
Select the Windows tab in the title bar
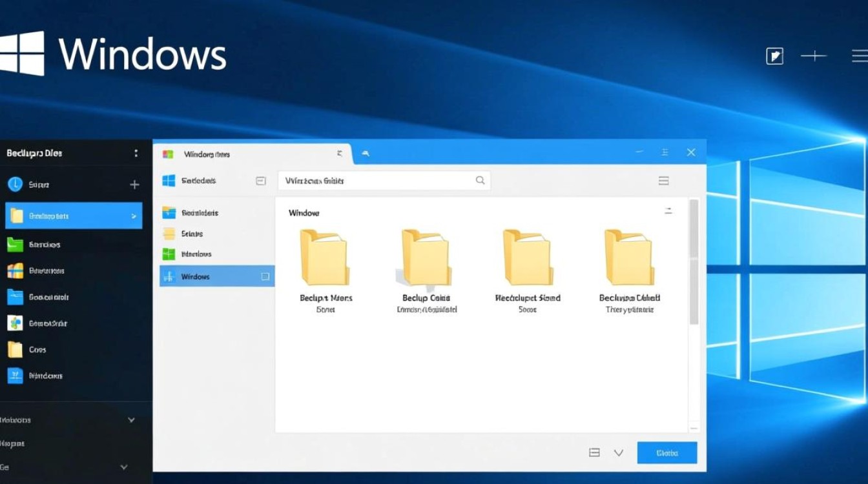click(207, 154)
